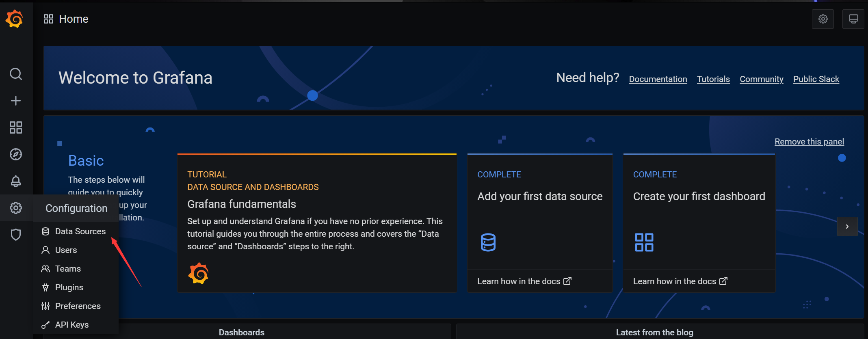Open the Explore compass icon
This screenshot has height=339, width=868.
[x=16, y=154]
